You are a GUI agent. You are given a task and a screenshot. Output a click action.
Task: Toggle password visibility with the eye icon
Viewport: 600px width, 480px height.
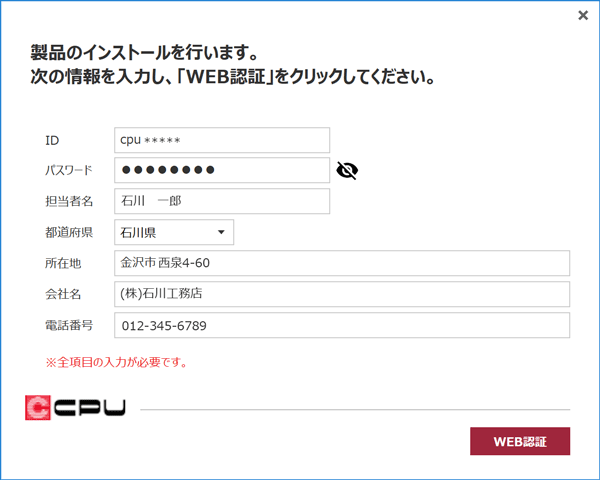347,170
